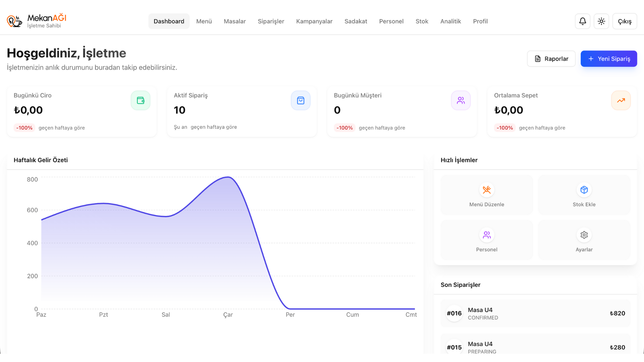644x362 pixels.
Task: Open Ayarlar gear quick action
Action: tap(584, 240)
